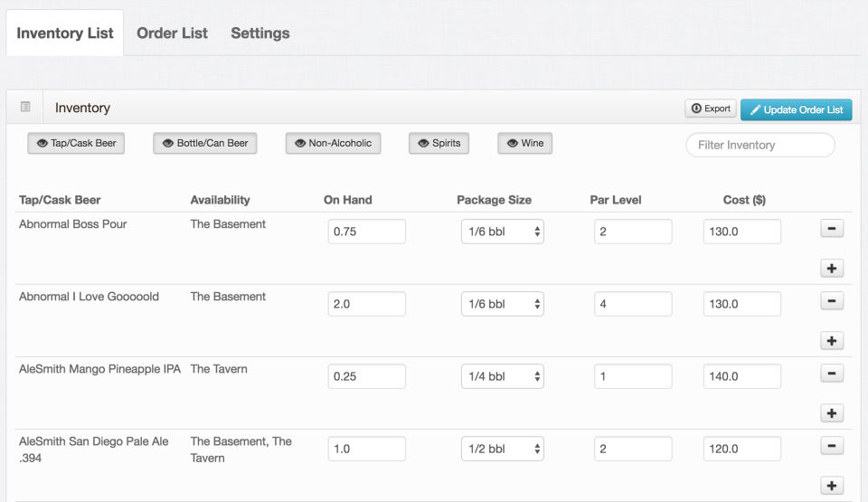Expand the 1/2 bbl package size dropdown
Screen dimensions: 868x502
point(503,449)
